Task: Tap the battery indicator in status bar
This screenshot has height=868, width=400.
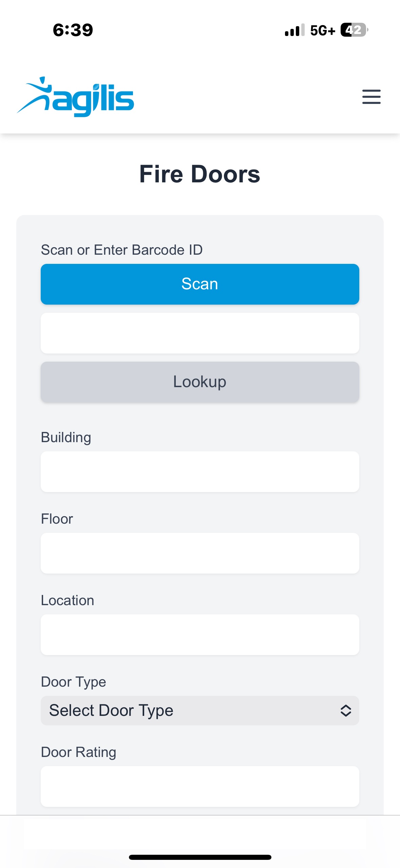Action: [x=354, y=30]
